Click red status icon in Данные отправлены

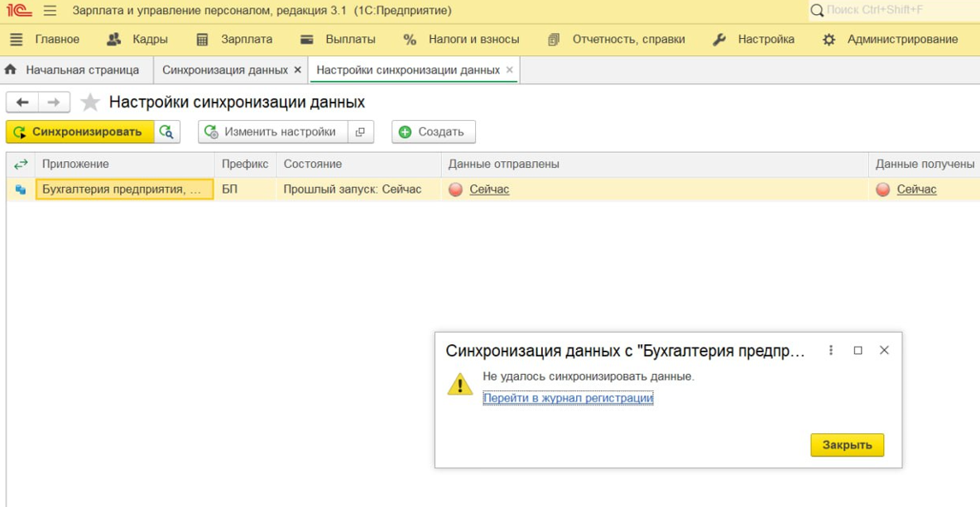tap(455, 189)
